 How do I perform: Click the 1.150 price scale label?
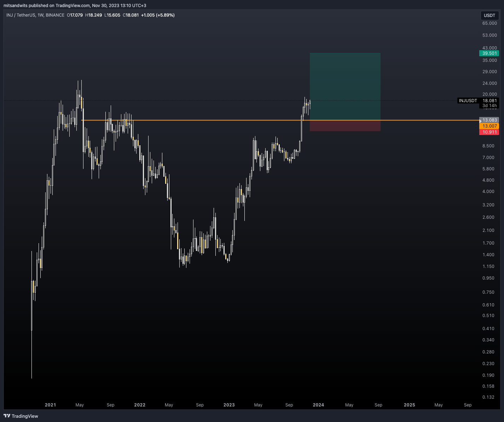pos(488,266)
